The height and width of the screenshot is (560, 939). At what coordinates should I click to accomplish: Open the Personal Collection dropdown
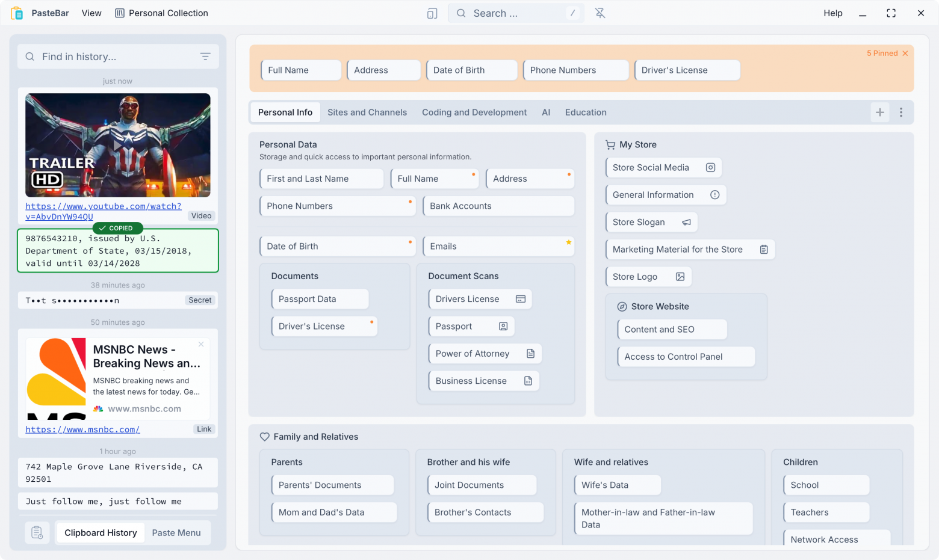[161, 13]
